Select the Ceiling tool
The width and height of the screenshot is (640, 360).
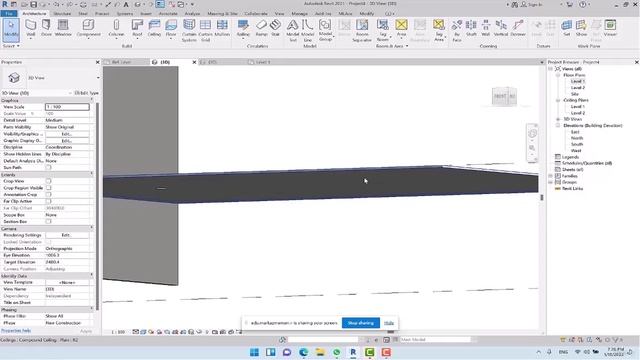click(x=154, y=28)
